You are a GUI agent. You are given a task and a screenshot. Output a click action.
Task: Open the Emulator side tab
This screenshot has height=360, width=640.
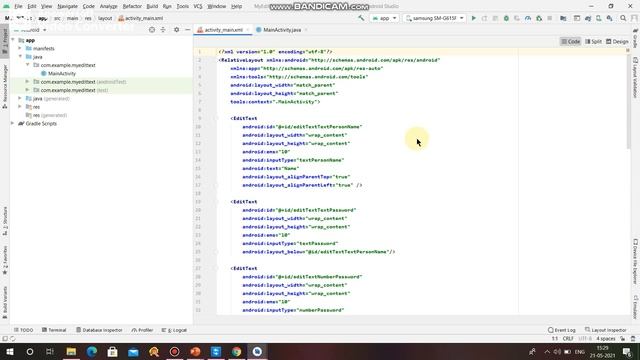click(x=636, y=307)
